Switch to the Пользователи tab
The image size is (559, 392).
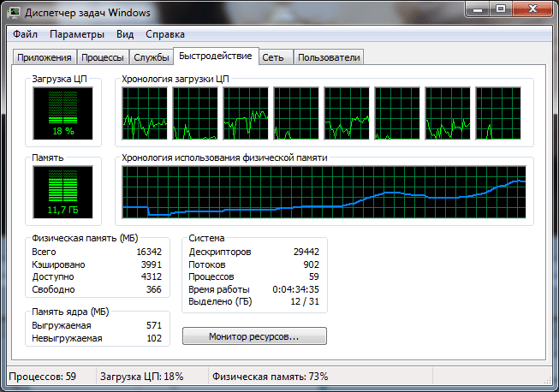click(x=329, y=57)
